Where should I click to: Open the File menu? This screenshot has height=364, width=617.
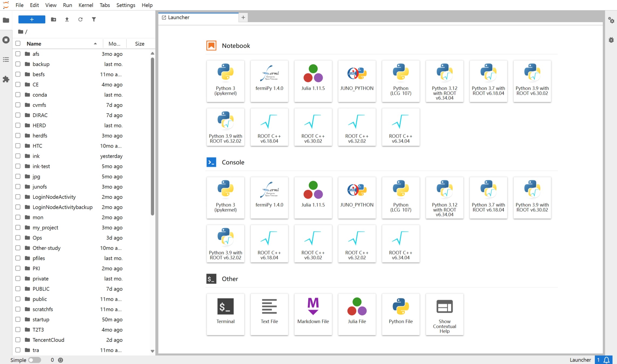point(19,5)
